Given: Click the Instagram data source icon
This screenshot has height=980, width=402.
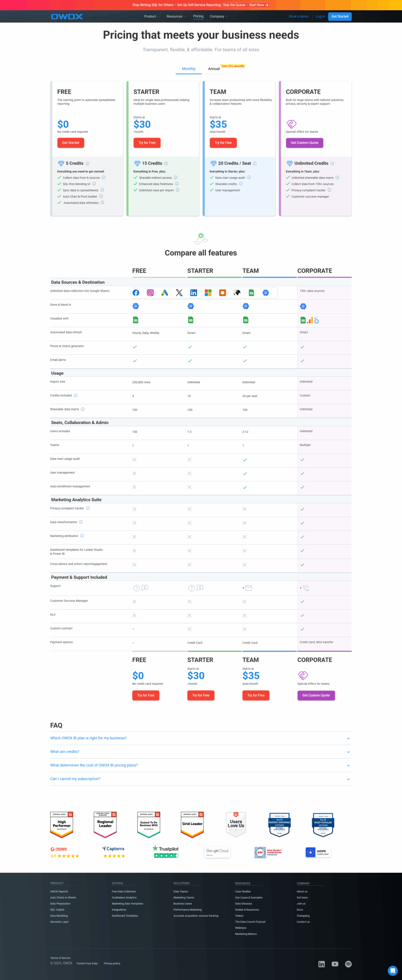Looking at the screenshot, I should pos(150,293).
